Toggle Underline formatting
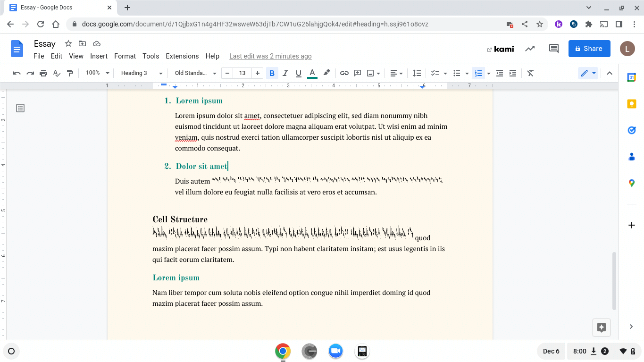Viewport: 644px width, 362px height. pyautogui.click(x=298, y=73)
